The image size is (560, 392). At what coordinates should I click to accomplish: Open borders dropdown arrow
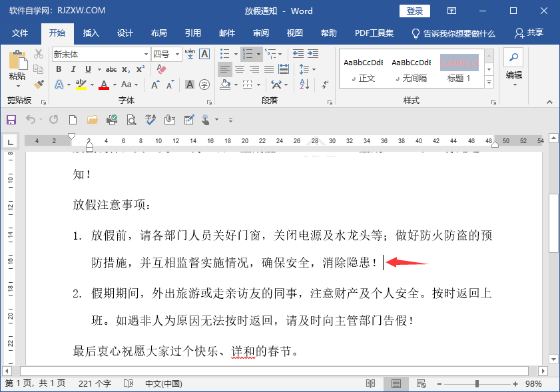(x=258, y=85)
